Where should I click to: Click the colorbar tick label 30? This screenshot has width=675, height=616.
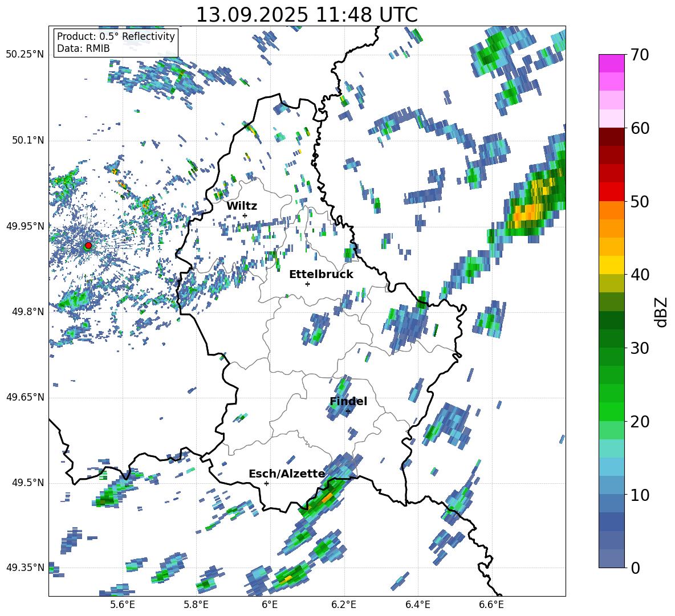[640, 348]
